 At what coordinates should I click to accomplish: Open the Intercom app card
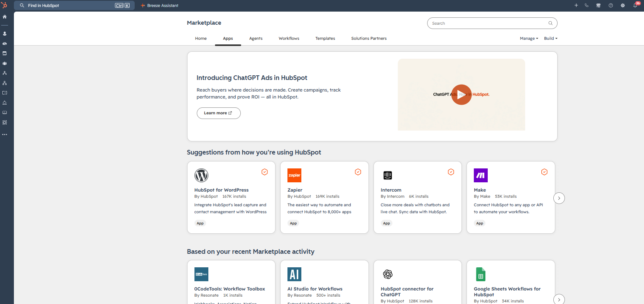(x=418, y=197)
